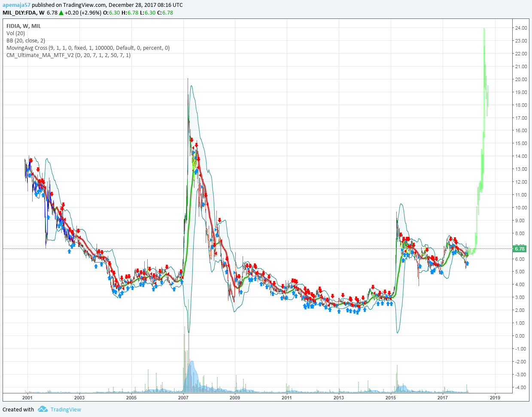Click the 6.78 current price label
The height and width of the screenshot is (417, 532).
[x=520, y=248]
